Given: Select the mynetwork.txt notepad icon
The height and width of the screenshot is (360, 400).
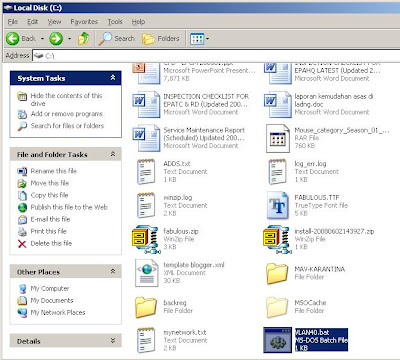Looking at the screenshot, I should (x=146, y=340).
